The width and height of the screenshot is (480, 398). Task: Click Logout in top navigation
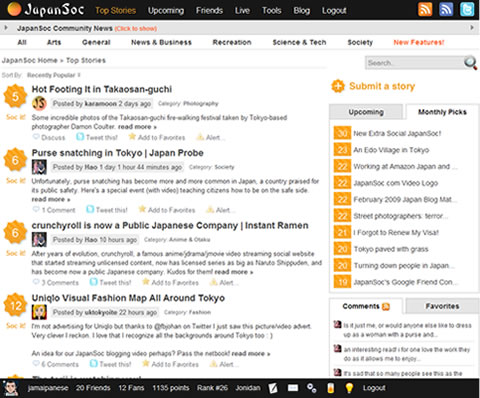point(334,11)
